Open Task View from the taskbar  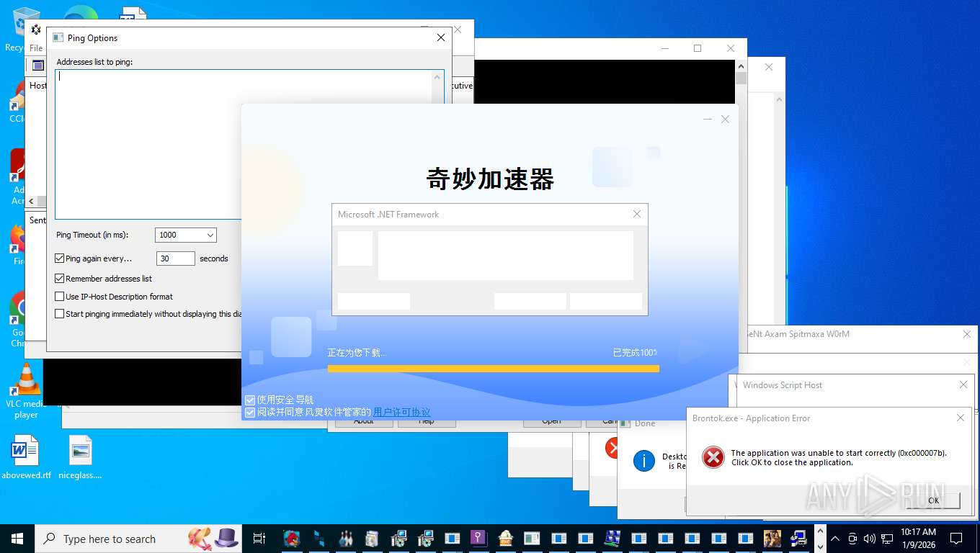click(x=259, y=538)
